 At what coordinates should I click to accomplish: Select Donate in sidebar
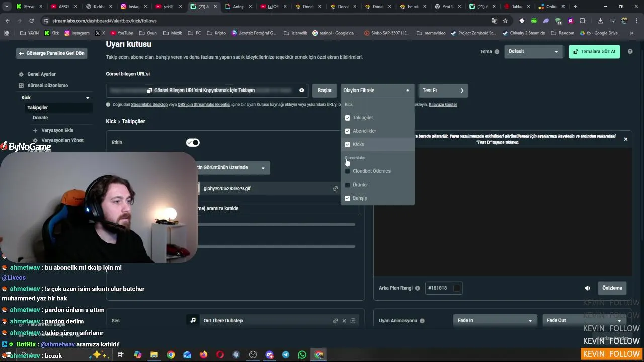[x=40, y=118]
